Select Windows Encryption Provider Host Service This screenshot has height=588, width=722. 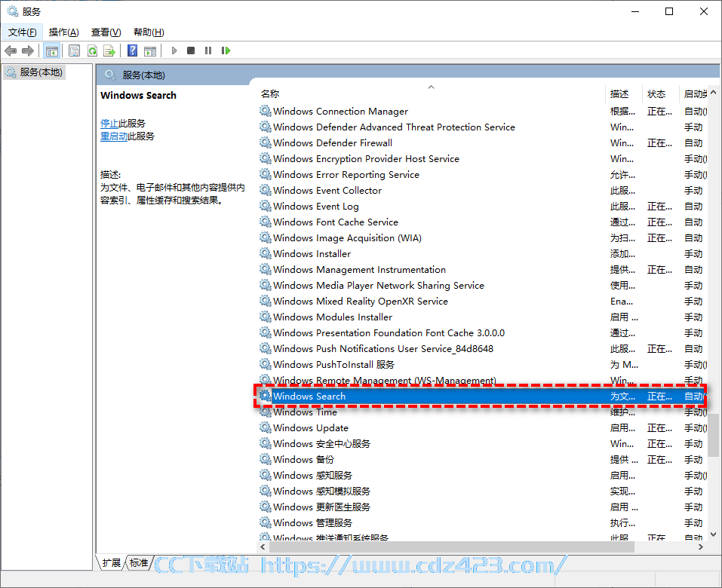(x=482, y=159)
